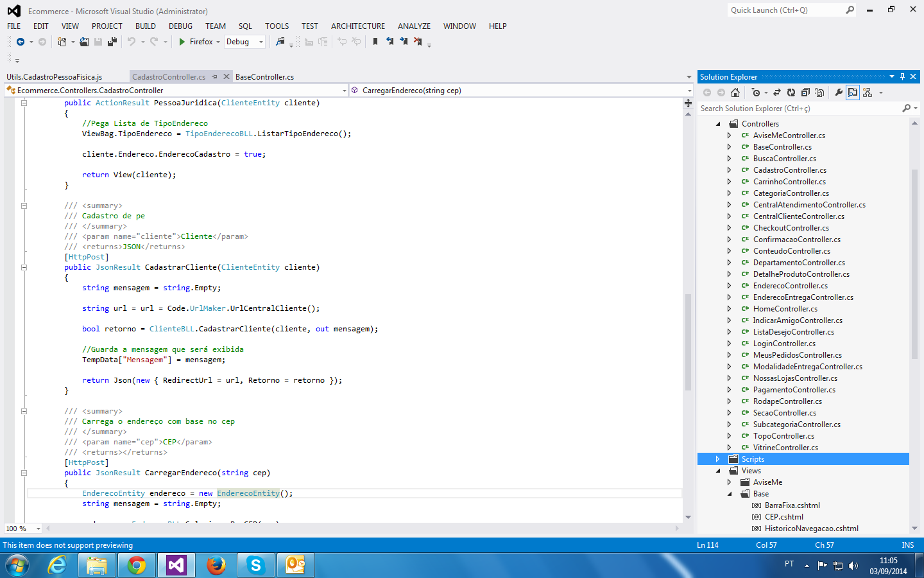Viewport: 924px width, 578px height.
Task: Collapse all nodes in Solution Explorer
Action: (805, 92)
